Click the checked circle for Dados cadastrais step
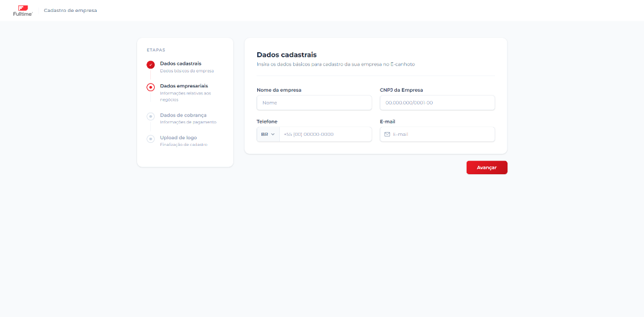The image size is (644, 317). [x=151, y=65]
